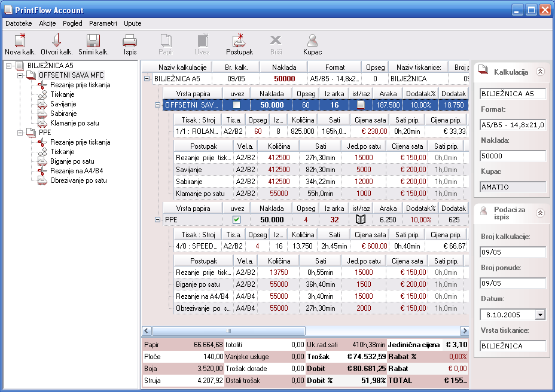Click the book icon in PPE row
Viewport: 555px width, 392px height.
pos(360,219)
